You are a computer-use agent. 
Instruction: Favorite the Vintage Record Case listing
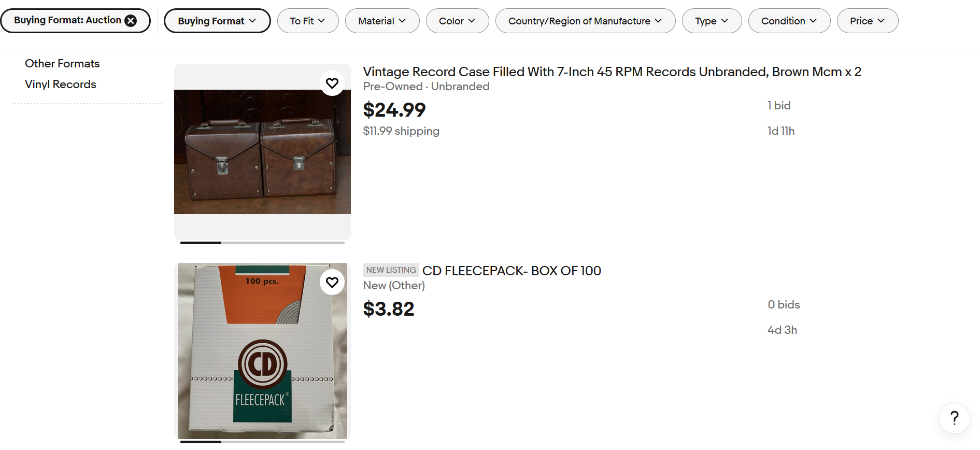tap(332, 83)
